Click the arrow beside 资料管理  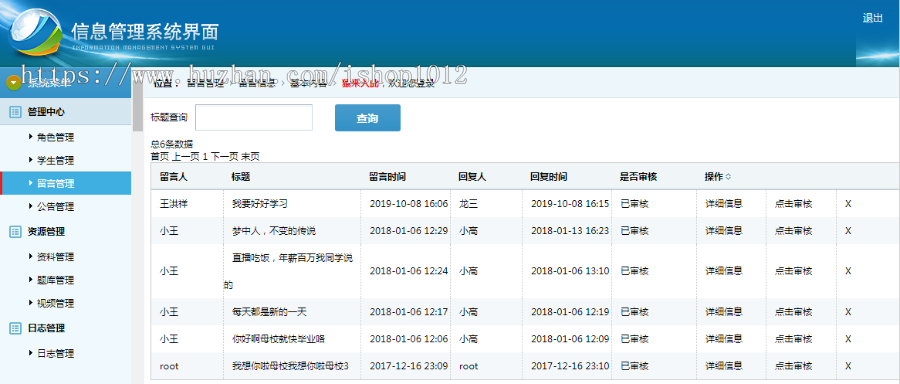[30, 256]
